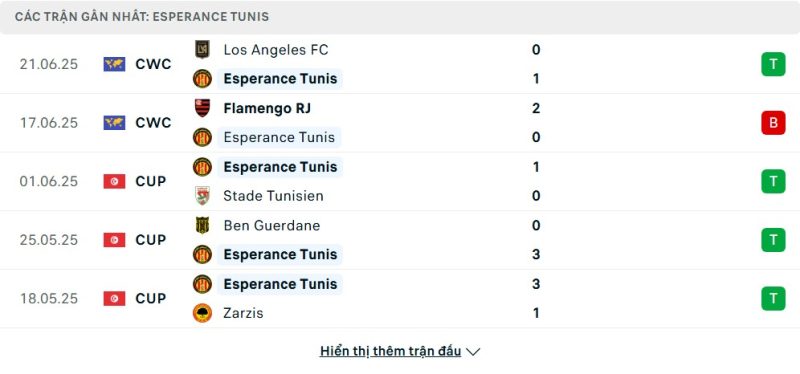Open the Stade Tunisien team name
Viewport: 800px width, 374px height.
273,196
